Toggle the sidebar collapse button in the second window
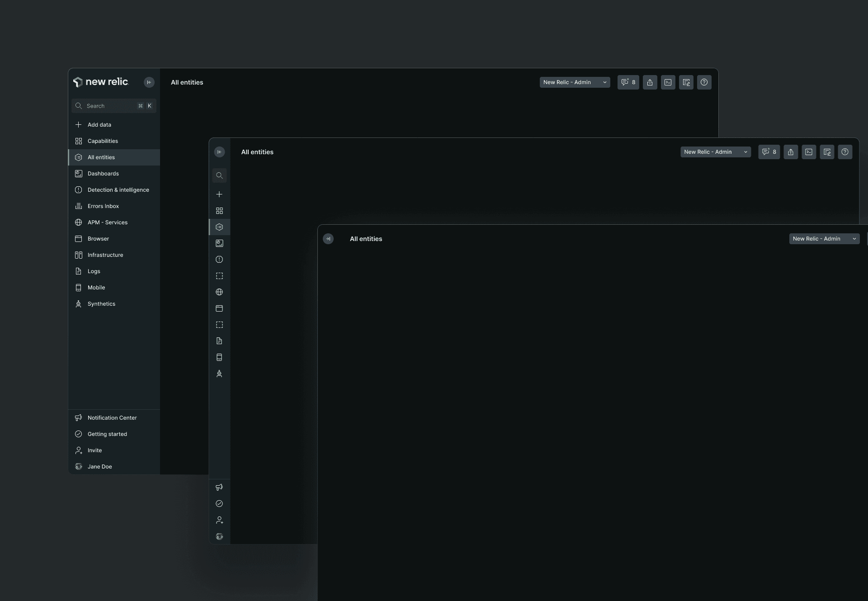The image size is (868, 601). pyautogui.click(x=219, y=152)
